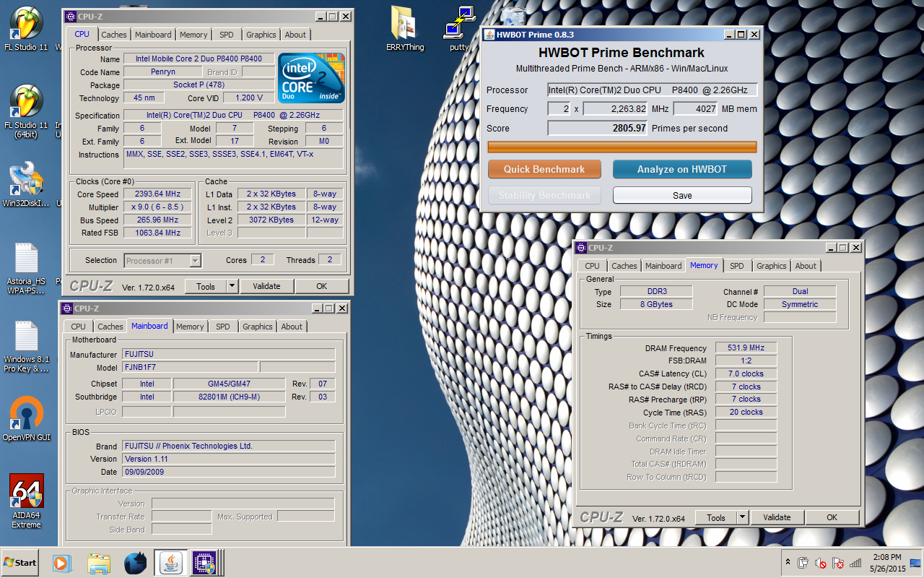Switch to Graphics tab in top CPU-Z window
Viewport: 924px width, 578px height.
(x=261, y=35)
